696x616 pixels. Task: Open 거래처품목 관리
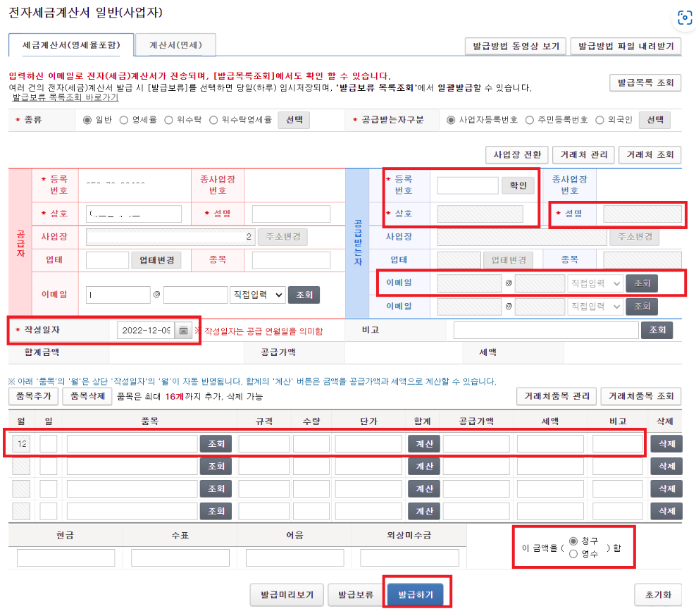(x=557, y=396)
